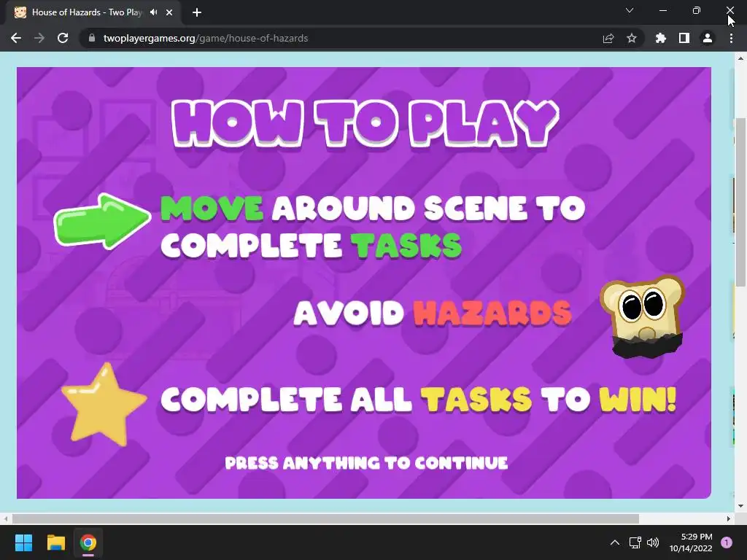This screenshot has width=747, height=560.
Task: Select the House of Hazards tab
Action: (x=86, y=12)
